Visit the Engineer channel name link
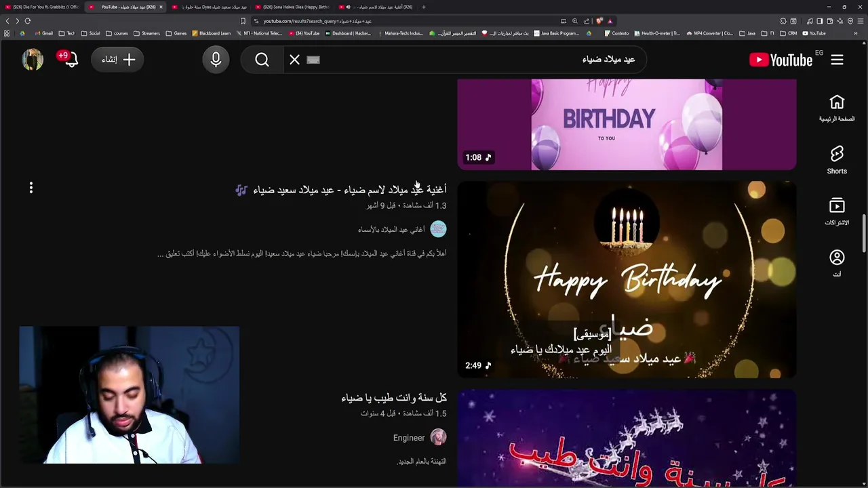Image resolution: width=868 pixels, height=488 pixels. [x=409, y=438]
